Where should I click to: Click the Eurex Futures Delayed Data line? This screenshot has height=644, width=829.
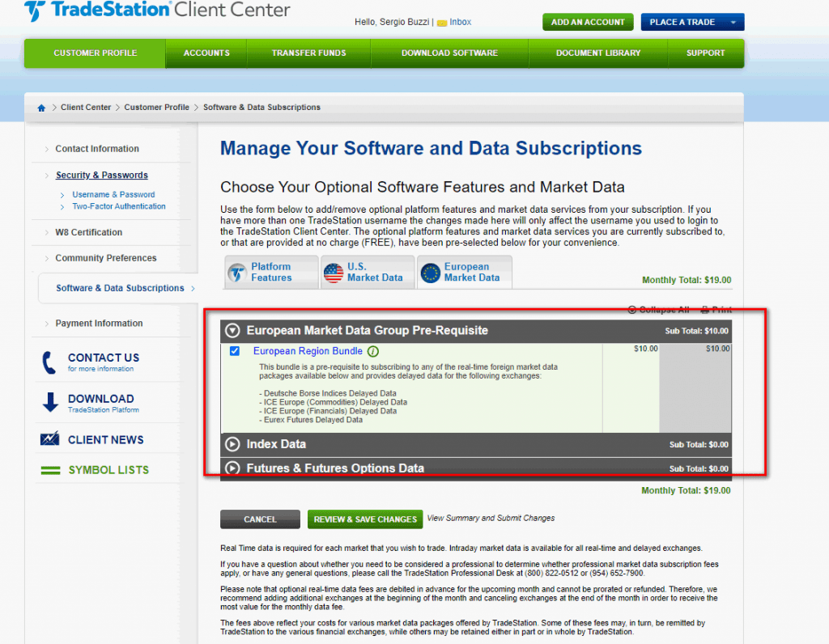pos(311,420)
